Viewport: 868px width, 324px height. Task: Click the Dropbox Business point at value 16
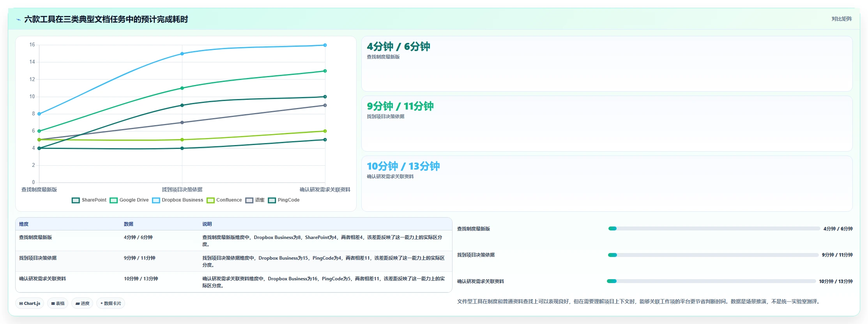click(x=325, y=45)
